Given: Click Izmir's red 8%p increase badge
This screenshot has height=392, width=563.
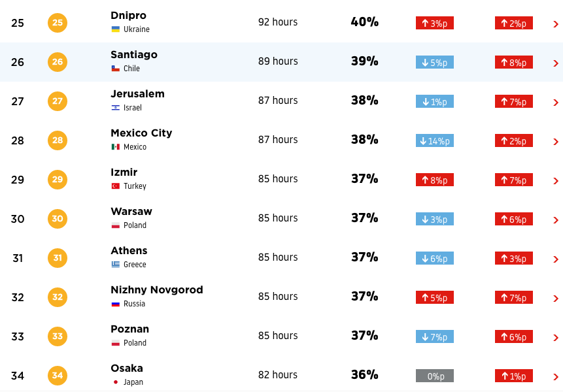Looking at the screenshot, I should (x=434, y=180).
